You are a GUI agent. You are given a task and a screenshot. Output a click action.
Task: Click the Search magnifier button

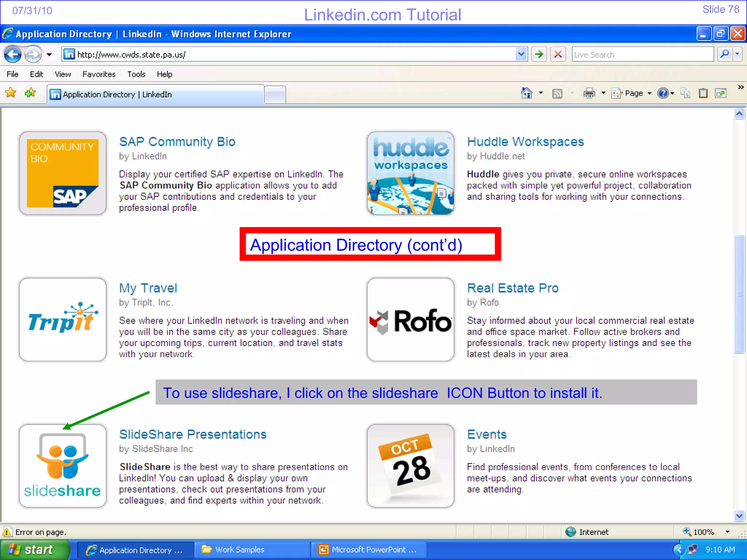coord(725,54)
